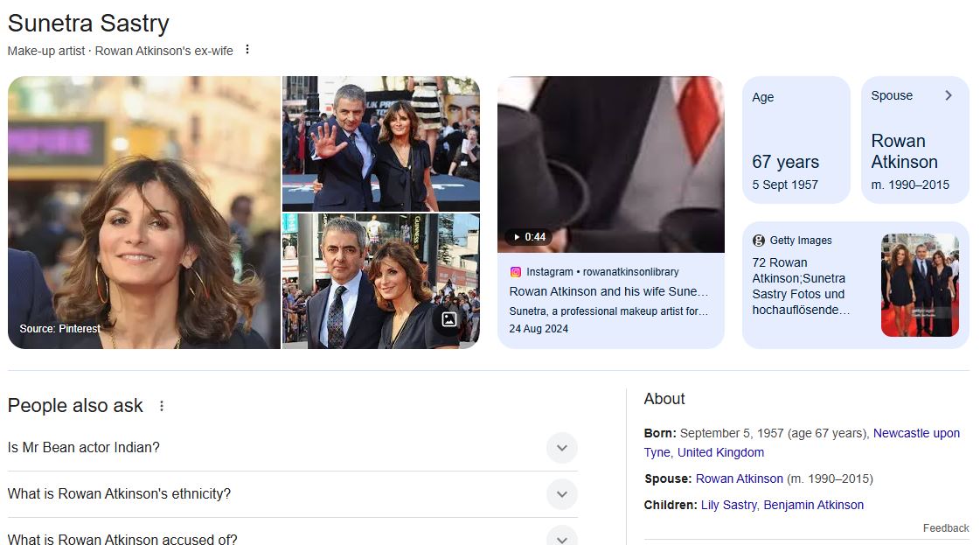Click the 'People also ask' heading

[75, 405]
